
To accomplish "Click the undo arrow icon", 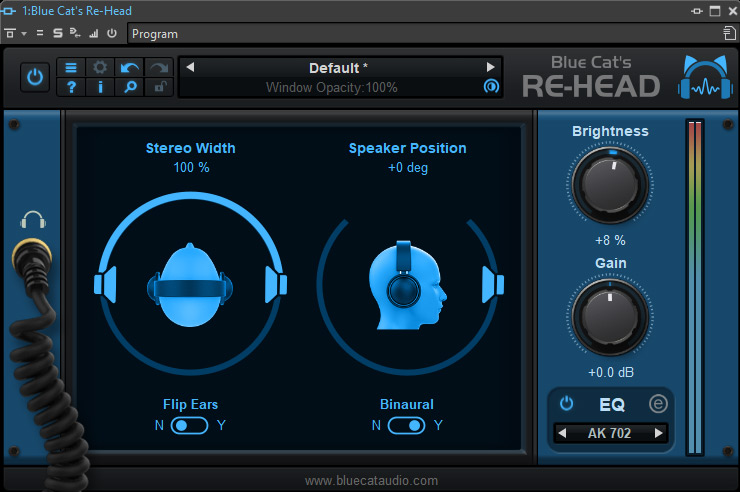I will 129,68.
